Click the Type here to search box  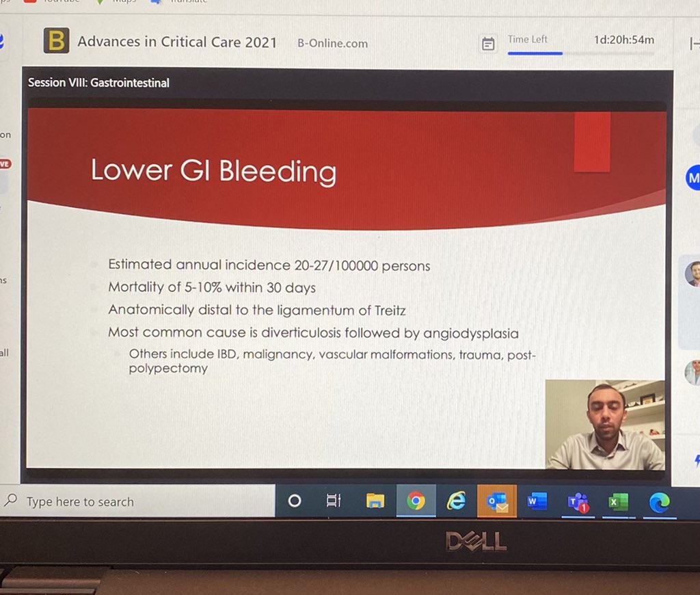click(137, 501)
